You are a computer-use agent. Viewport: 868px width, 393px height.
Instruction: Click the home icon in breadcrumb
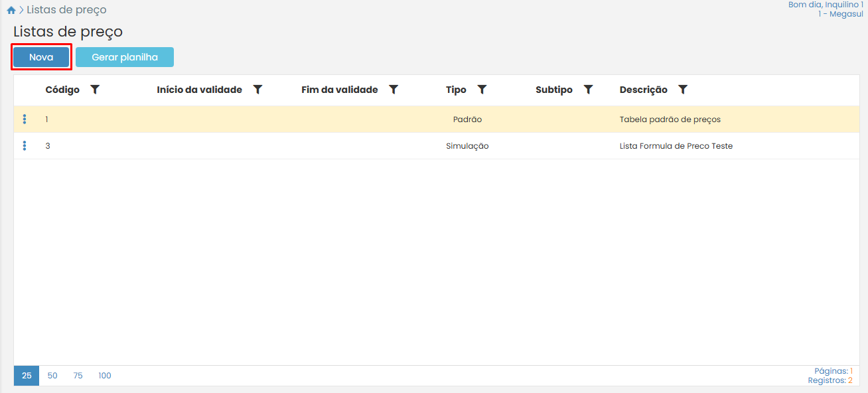click(11, 11)
